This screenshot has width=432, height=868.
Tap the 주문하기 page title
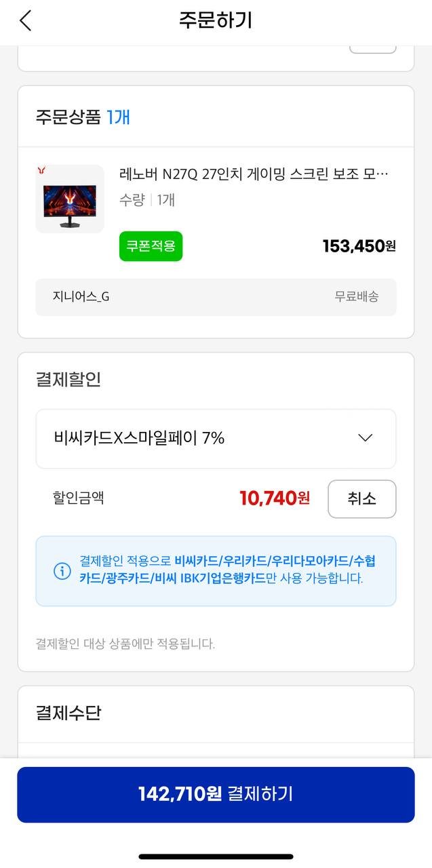click(216, 20)
